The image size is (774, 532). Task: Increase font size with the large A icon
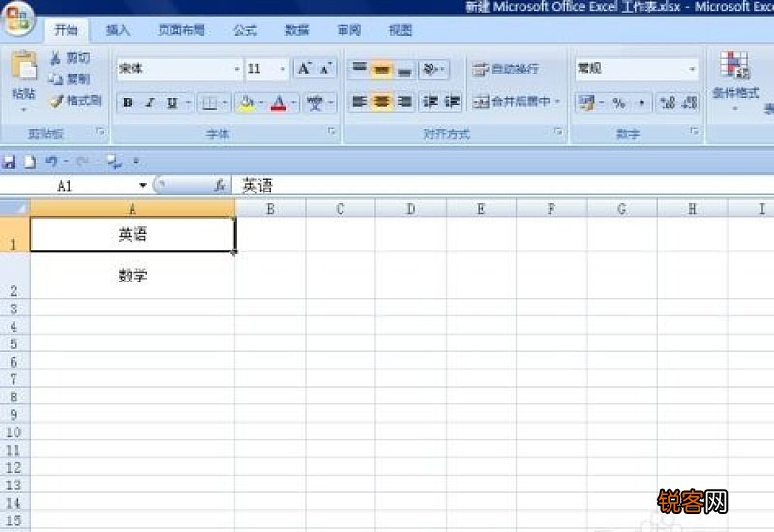(x=304, y=69)
